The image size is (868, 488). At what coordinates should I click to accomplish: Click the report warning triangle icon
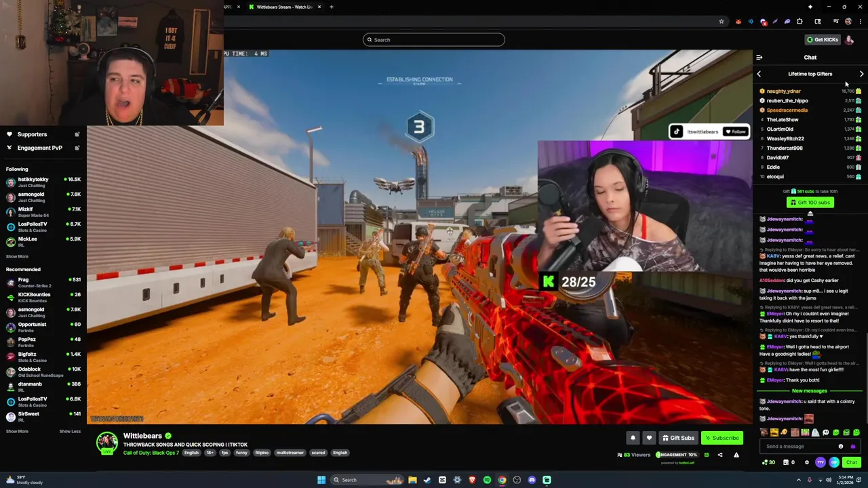[736, 455]
